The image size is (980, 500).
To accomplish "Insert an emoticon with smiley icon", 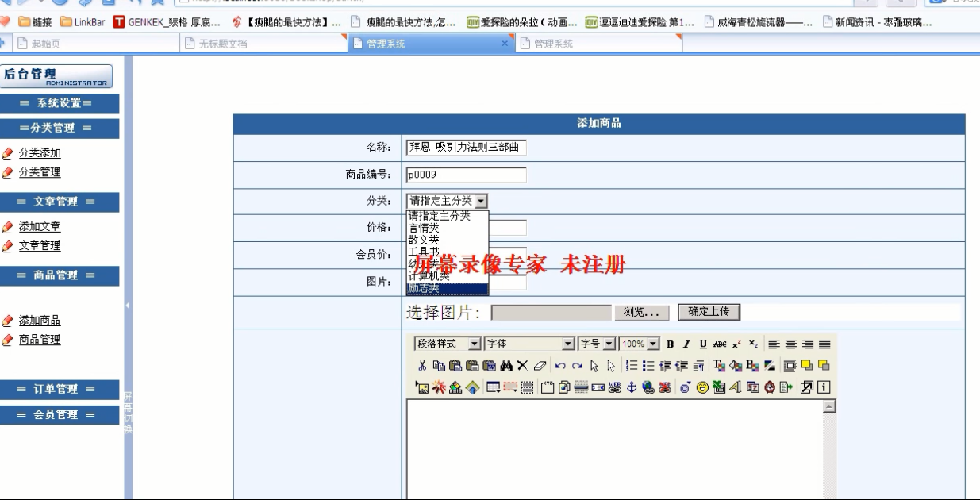I will click(x=702, y=387).
